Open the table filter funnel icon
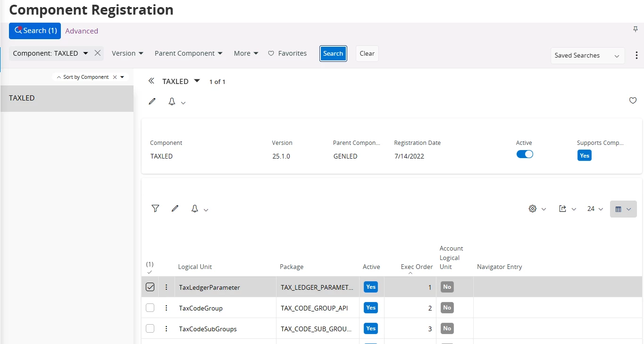This screenshot has width=644, height=344. (x=155, y=209)
